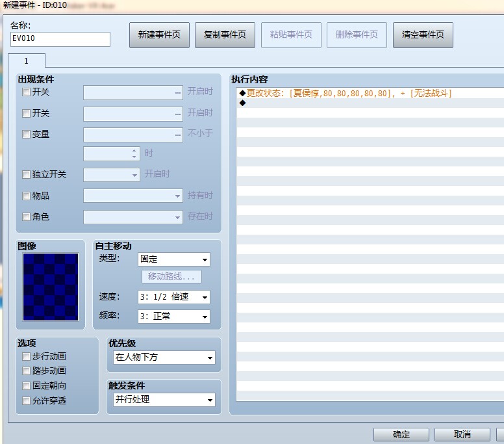Open the first 开关 selector ellipsis field

[x=133, y=92]
